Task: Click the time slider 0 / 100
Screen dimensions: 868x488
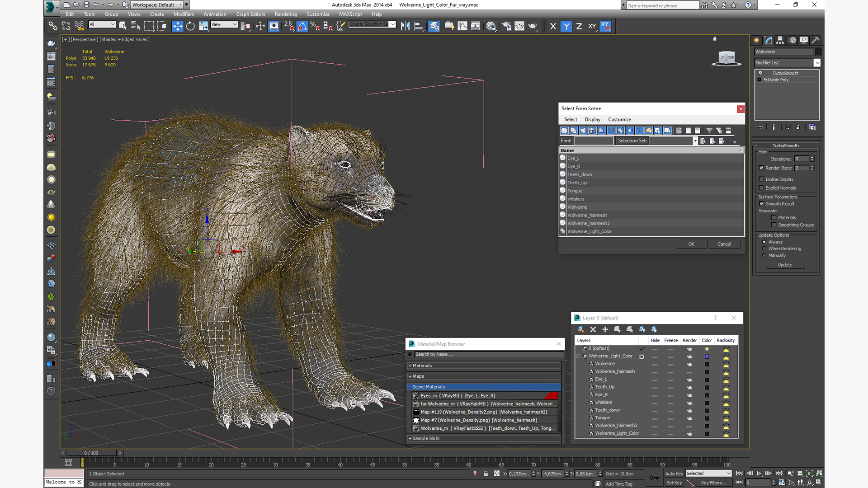Action: (x=91, y=453)
